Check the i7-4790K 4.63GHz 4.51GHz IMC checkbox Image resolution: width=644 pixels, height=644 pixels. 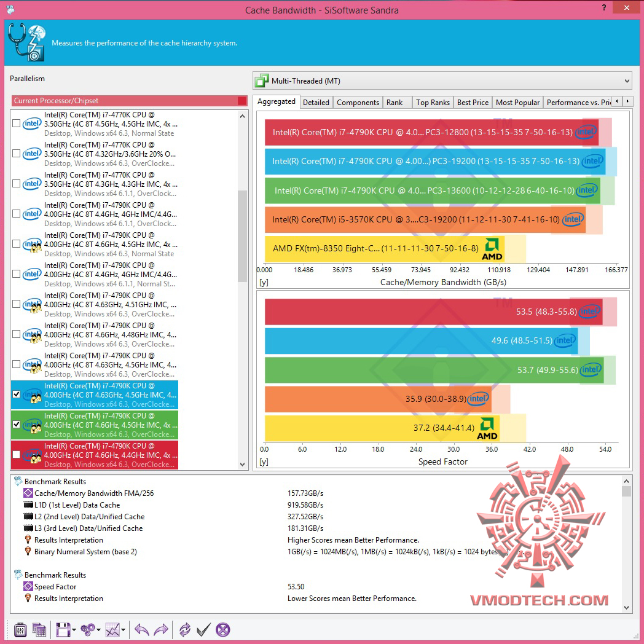tap(16, 304)
